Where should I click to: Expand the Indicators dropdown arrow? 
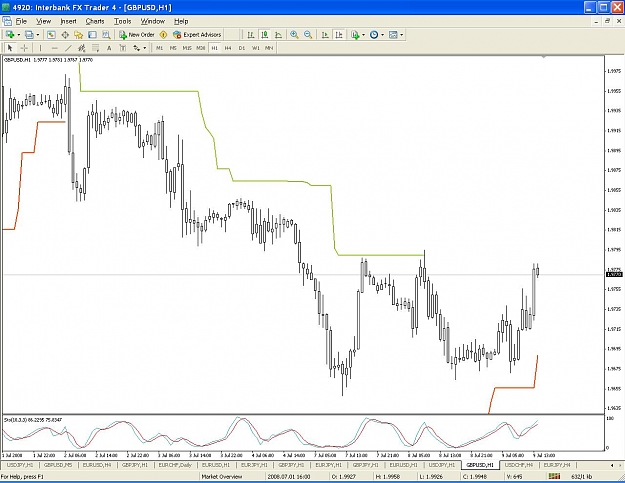[x=363, y=35]
